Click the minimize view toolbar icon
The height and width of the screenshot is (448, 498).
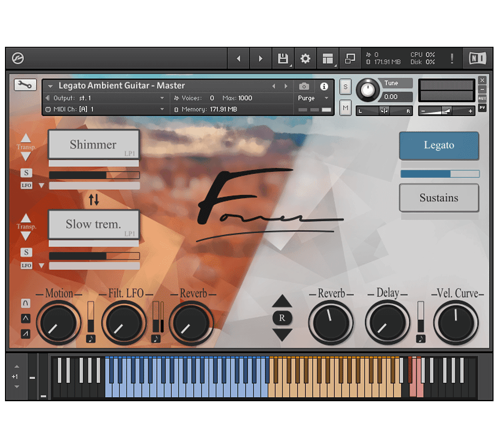350,59
